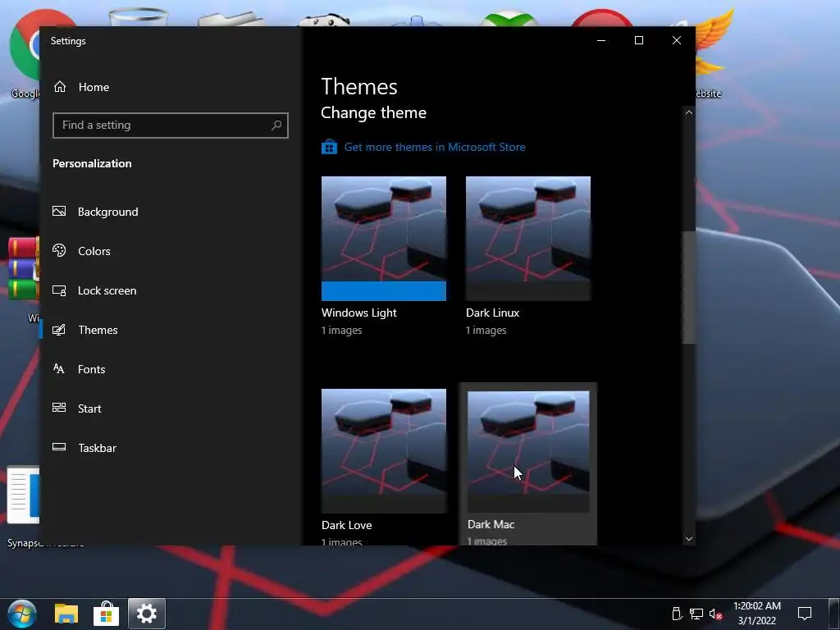Select the Google Chrome desktop icon
The image size is (840, 630).
click(x=25, y=53)
